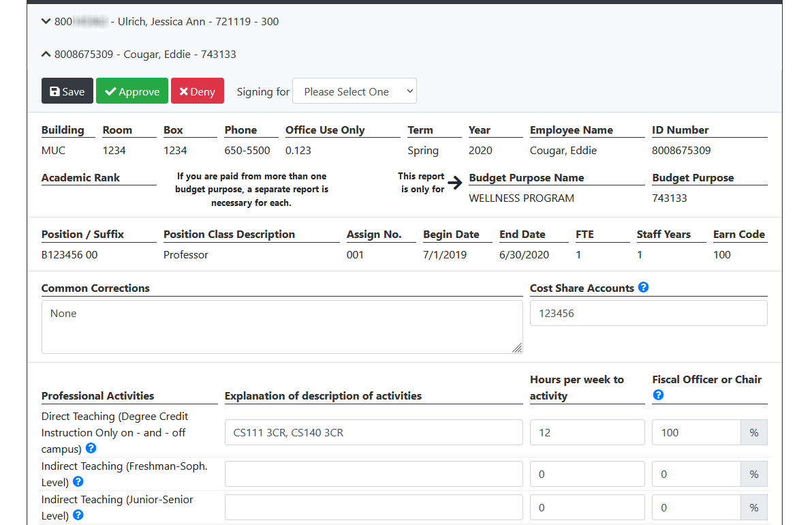Click help icon next to Cost Share Accounts

point(643,288)
